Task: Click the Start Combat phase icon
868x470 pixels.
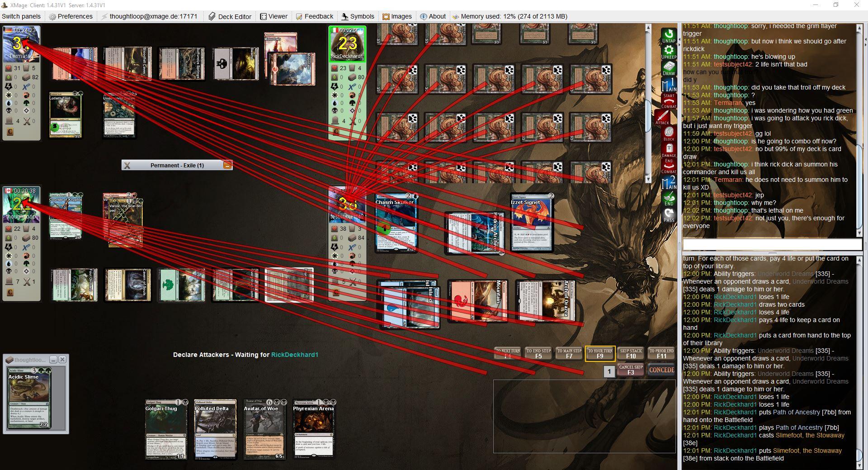Action: 669,101
